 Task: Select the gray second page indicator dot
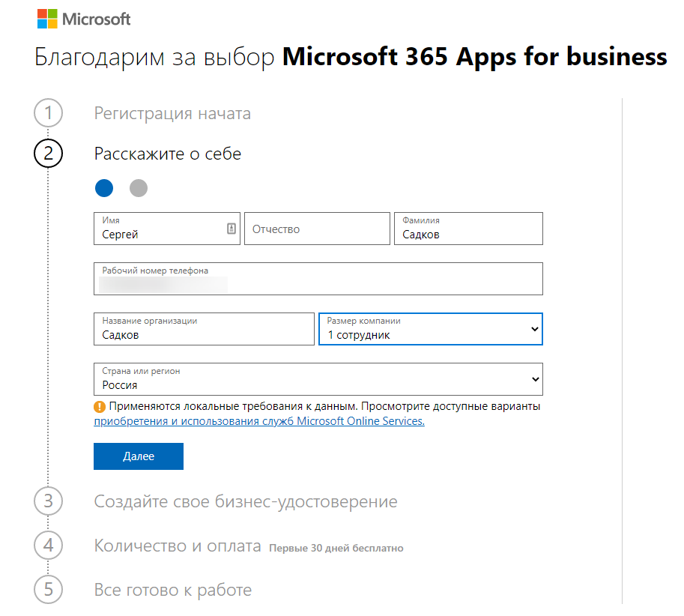pos(139,188)
